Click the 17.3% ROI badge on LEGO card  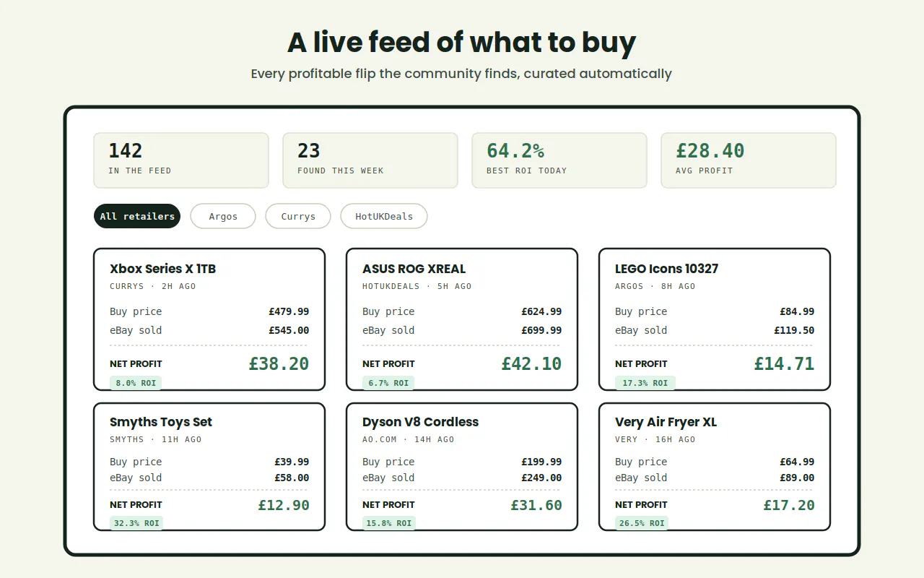tap(645, 383)
